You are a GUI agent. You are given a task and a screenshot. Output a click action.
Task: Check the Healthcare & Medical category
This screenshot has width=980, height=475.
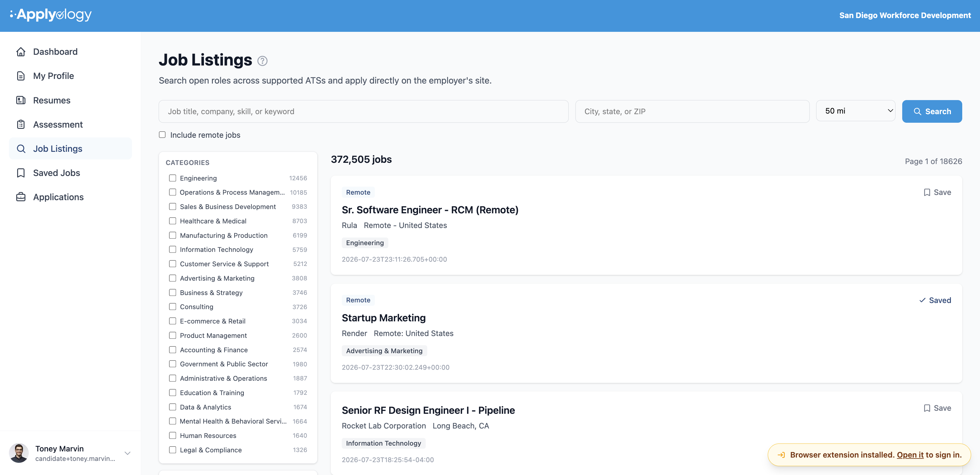173,221
